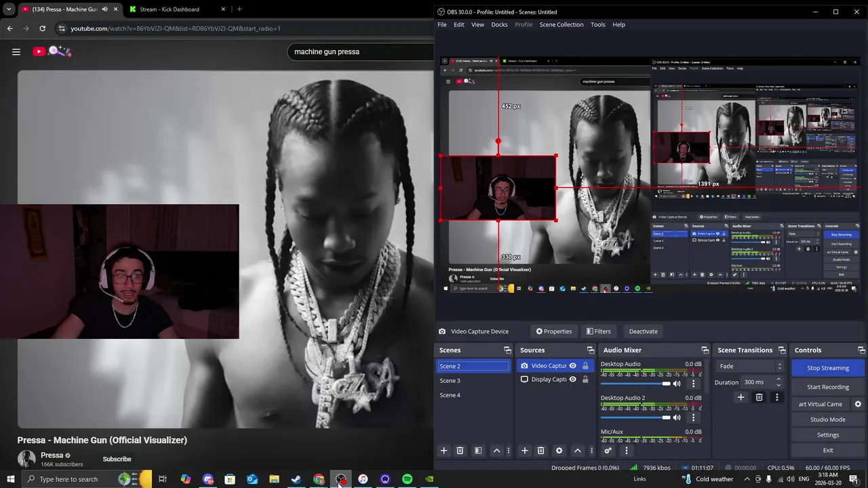Mute Desktop Audio speaker icon
This screenshot has height=488, width=868.
coord(677,384)
